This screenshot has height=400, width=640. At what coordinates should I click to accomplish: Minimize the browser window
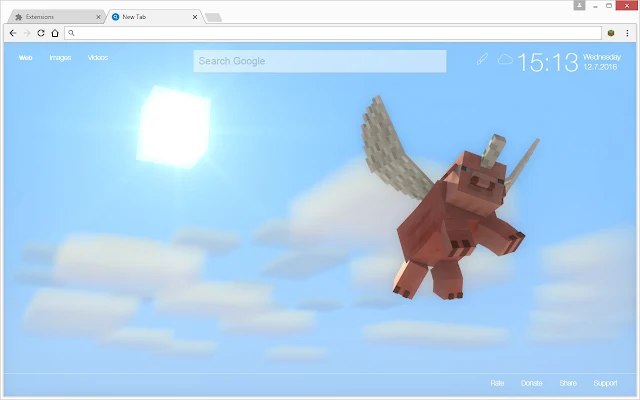pos(596,6)
